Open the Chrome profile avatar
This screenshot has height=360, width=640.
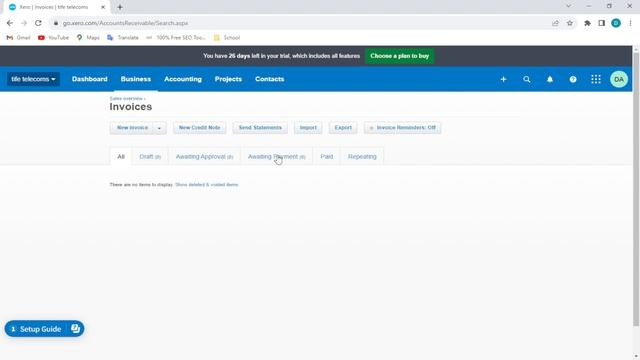[x=616, y=23]
